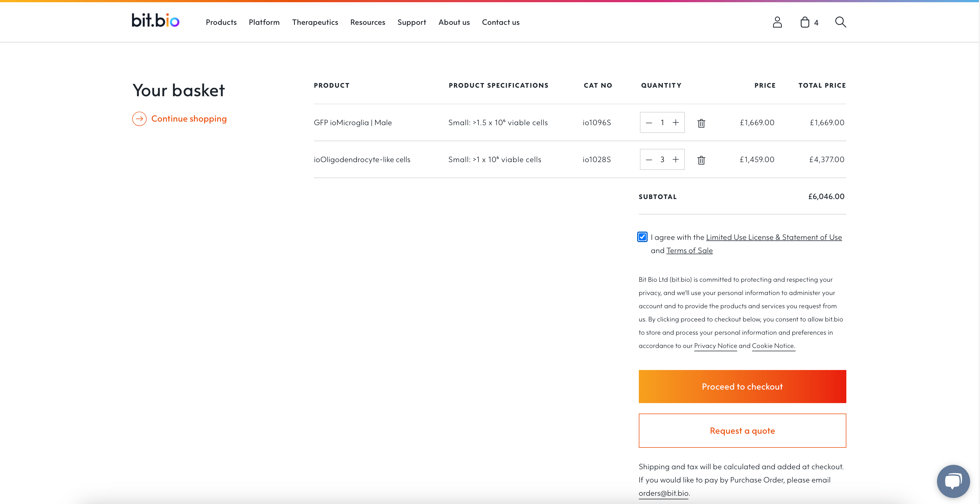
Task: Open the Terms of Sale link
Action: [689, 250]
